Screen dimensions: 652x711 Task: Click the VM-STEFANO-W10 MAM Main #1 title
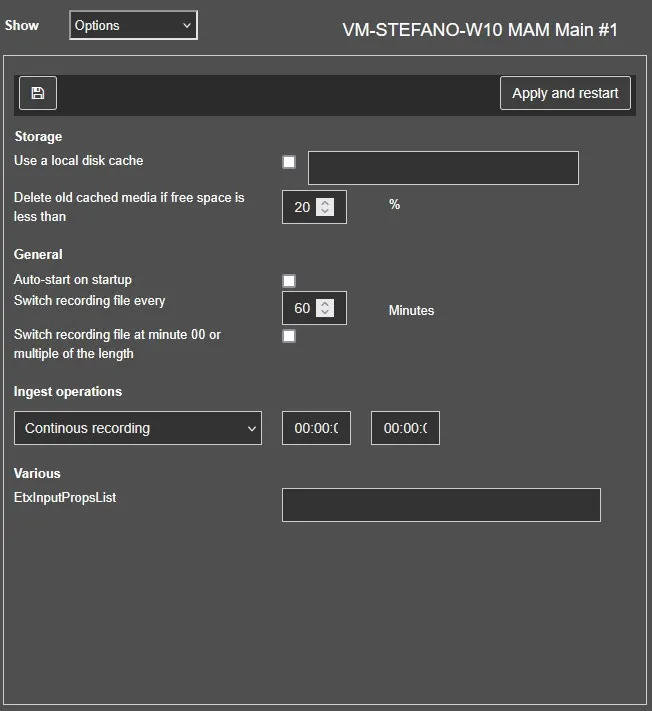click(x=480, y=30)
